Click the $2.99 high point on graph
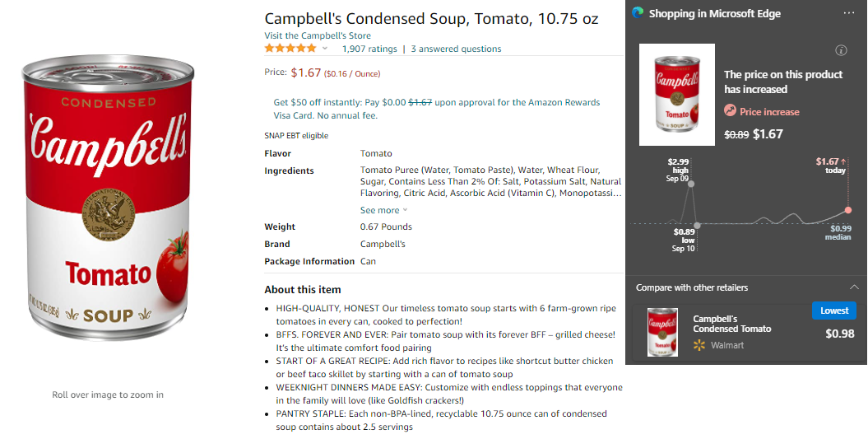The height and width of the screenshot is (439, 868). [x=690, y=183]
